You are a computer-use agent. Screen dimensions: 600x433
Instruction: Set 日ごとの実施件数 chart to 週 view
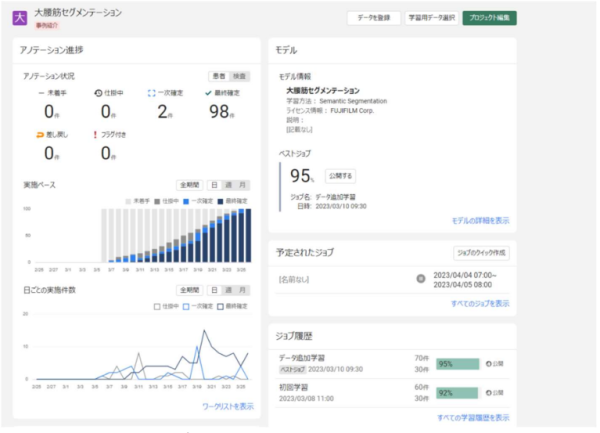pos(229,290)
